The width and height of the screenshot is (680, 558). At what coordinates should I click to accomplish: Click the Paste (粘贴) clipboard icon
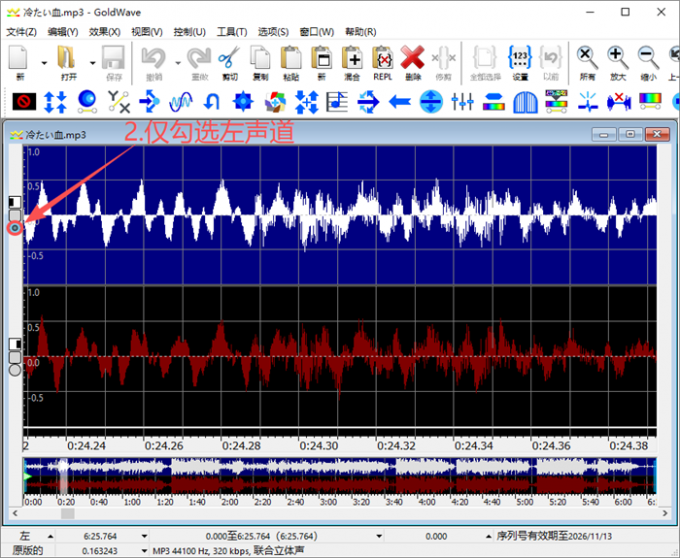[x=291, y=58]
